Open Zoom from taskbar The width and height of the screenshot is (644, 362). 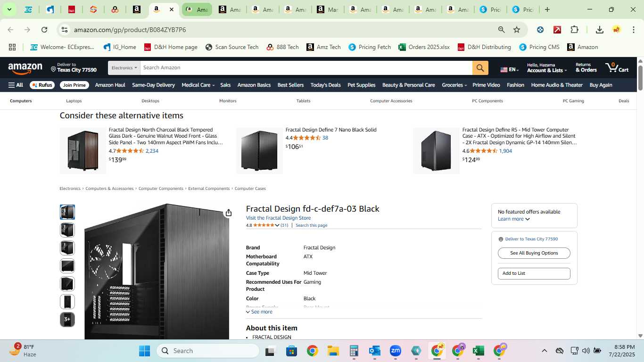pos(396,351)
